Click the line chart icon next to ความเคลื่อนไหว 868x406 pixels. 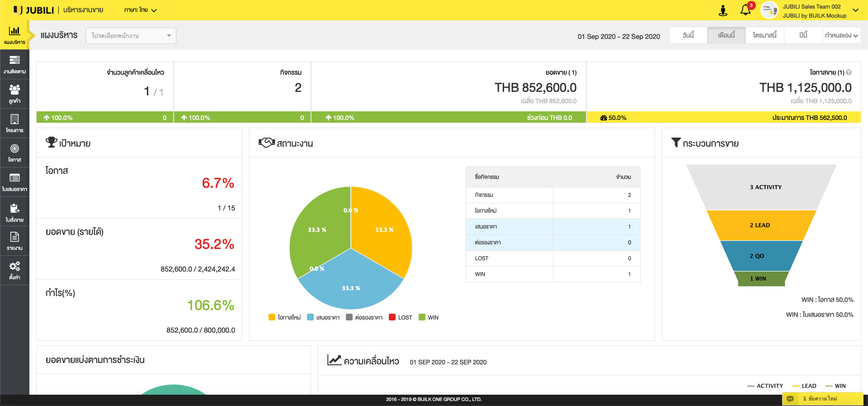coord(334,360)
